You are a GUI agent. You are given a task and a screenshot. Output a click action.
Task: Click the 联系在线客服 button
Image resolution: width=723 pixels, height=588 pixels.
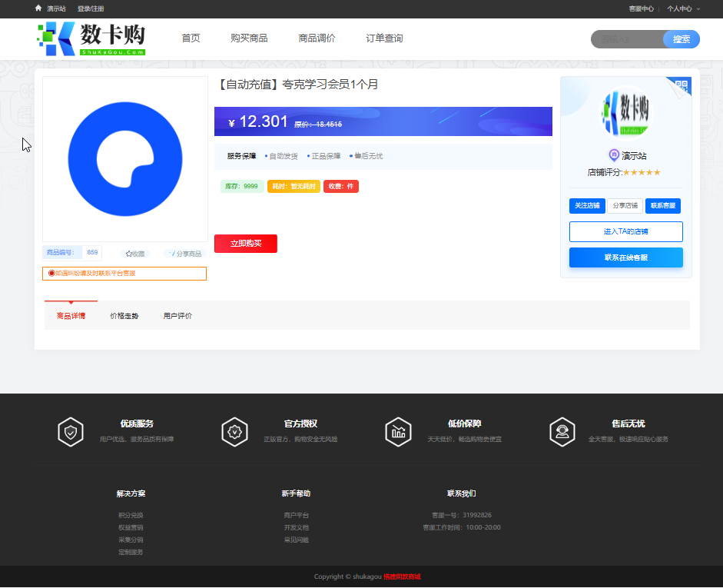point(625,257)
